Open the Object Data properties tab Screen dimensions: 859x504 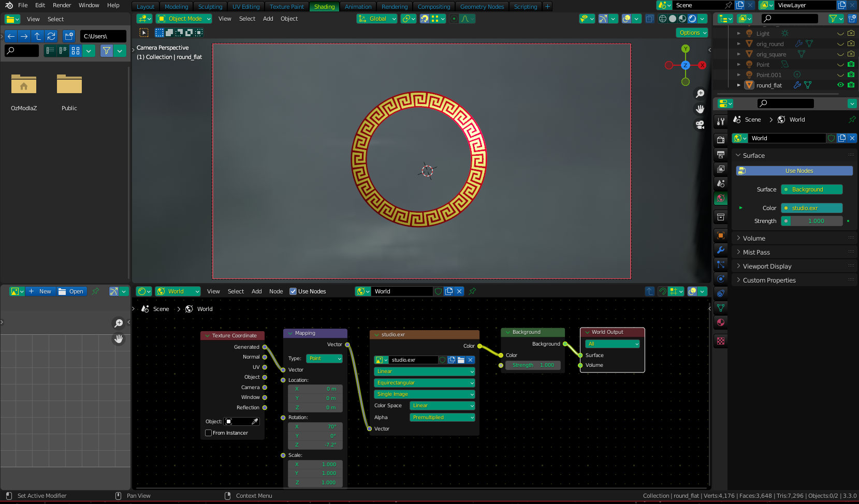pyautogui.click(x=721, y=308)
